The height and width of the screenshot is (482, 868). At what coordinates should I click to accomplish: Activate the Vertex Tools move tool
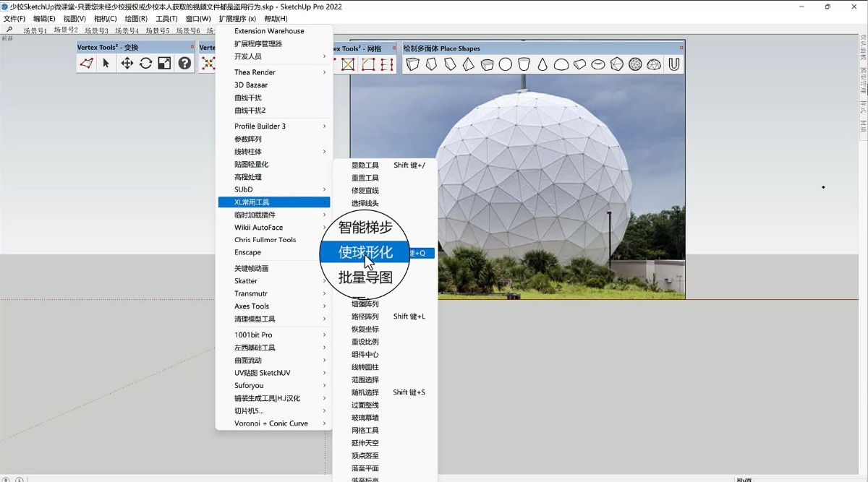click(x=127, y=64)
